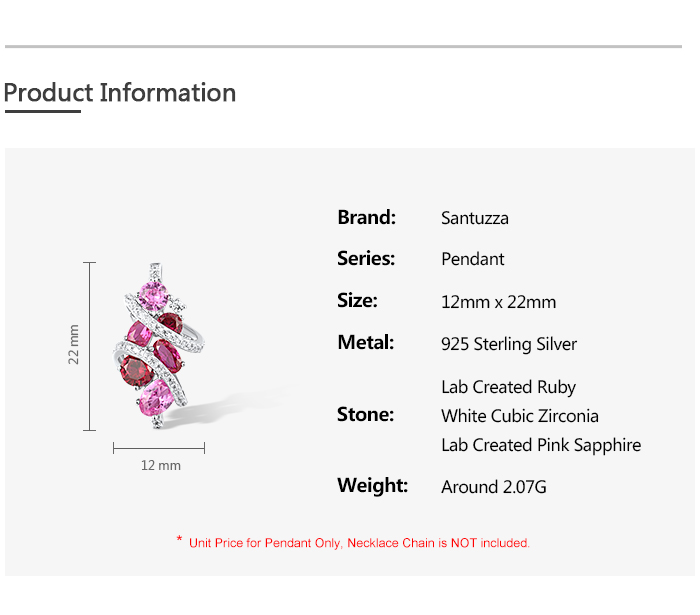Click the pendant product image
This screenshot has height=615, width=700.
click(x=159, y=345)
